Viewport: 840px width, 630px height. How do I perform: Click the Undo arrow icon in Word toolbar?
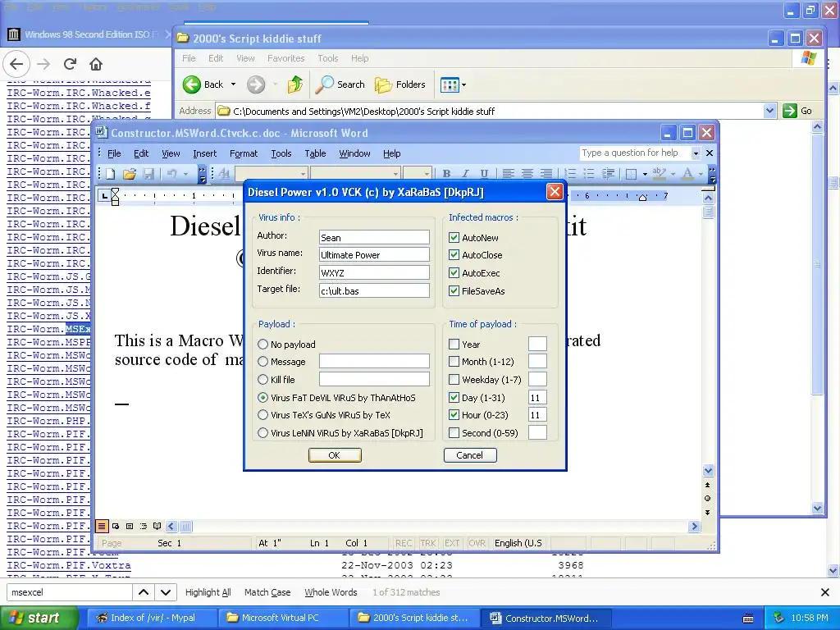(x=172, y=174)
